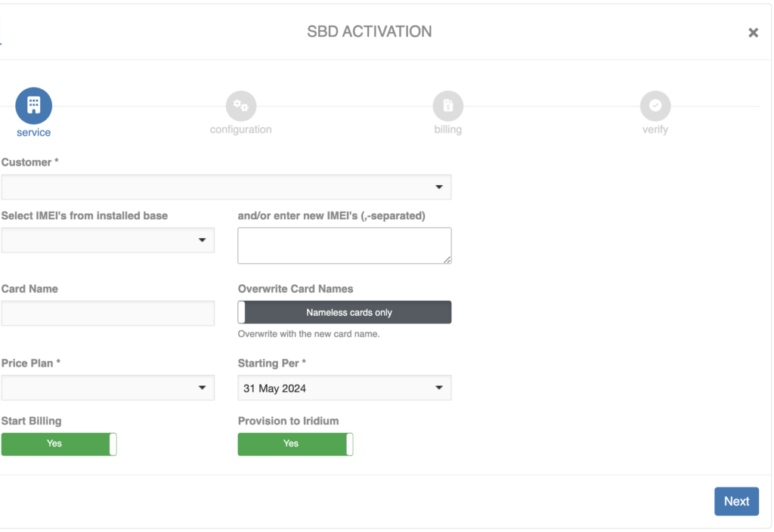Open the Price Plan dropdown
Image resolution: width=774 pixels, height=532 pixels.
[x=108, y=388]
